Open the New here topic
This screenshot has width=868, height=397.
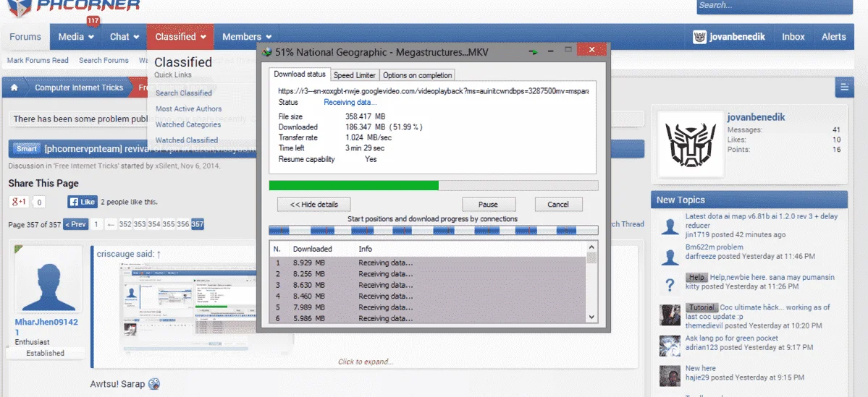pos(700,367)
